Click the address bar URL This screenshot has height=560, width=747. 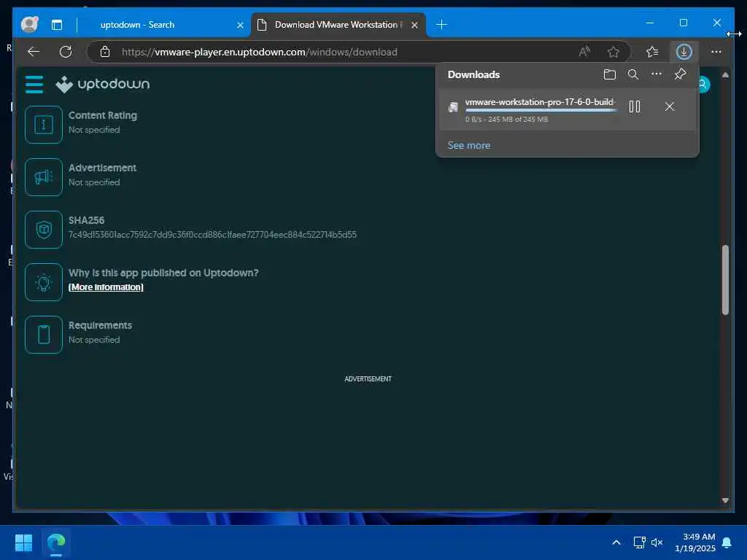[260, 52]
